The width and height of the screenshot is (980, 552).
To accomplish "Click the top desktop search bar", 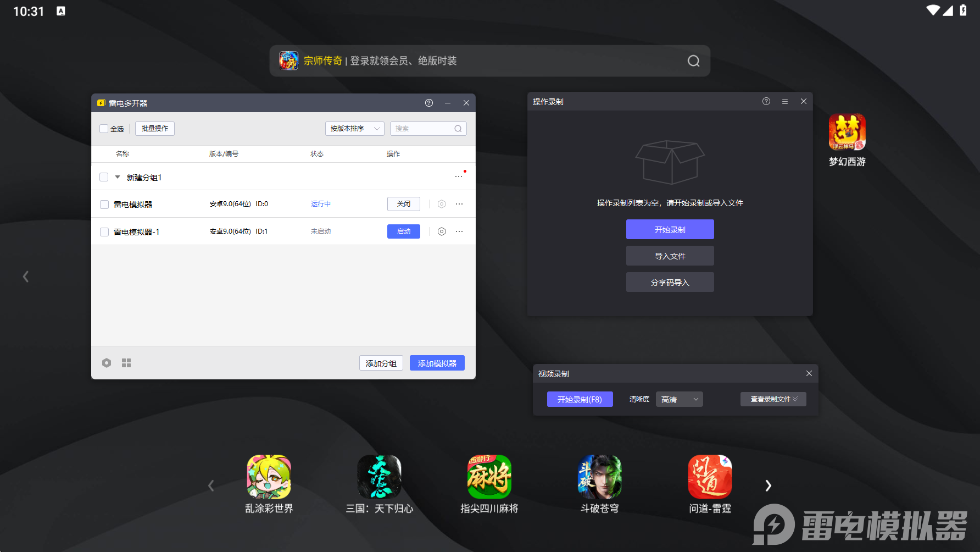I will (x=490, y=60).
